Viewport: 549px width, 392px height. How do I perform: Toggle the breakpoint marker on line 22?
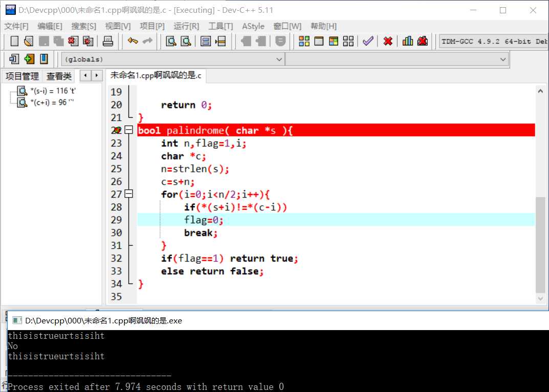pos(116,130)
